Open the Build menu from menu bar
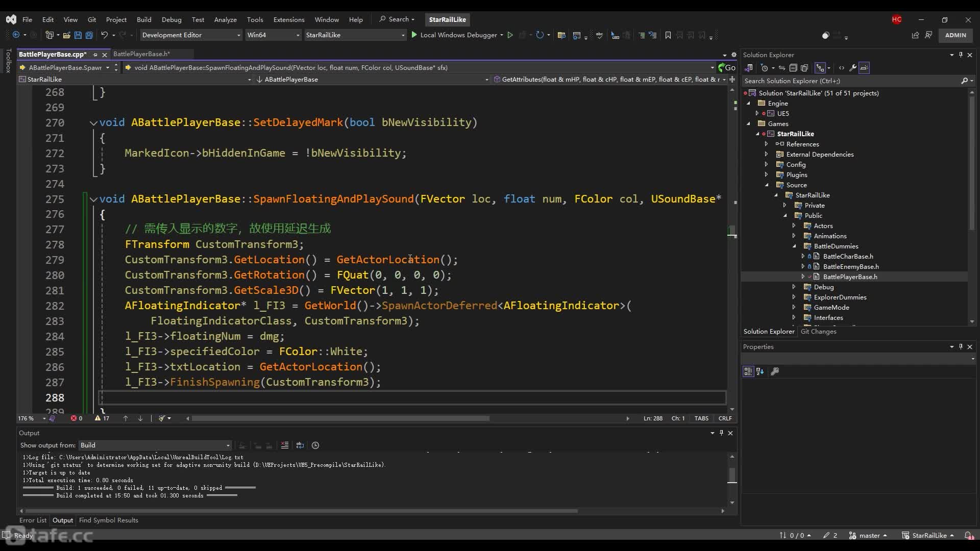This screenshot has width=980, height=551. tap(144, 19)
